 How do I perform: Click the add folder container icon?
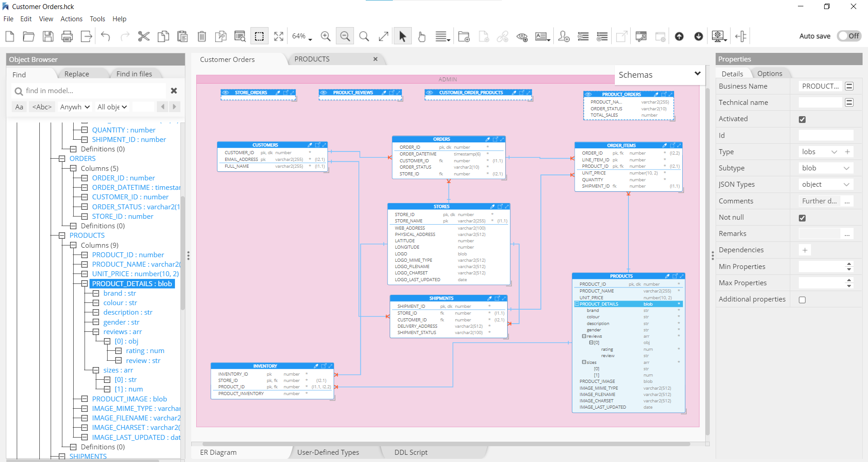pos(464,36)
